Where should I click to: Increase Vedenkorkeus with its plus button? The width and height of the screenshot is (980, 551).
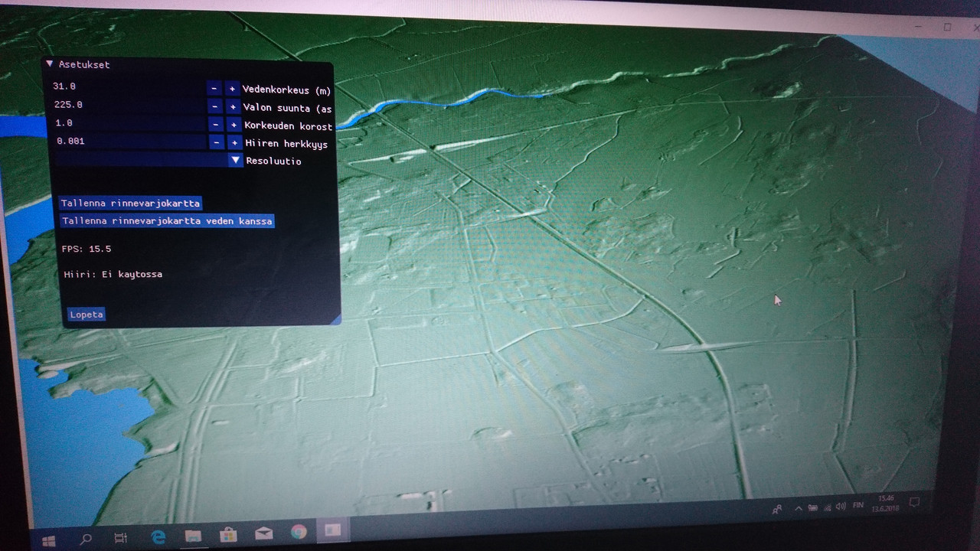click(x=232, y=89)
